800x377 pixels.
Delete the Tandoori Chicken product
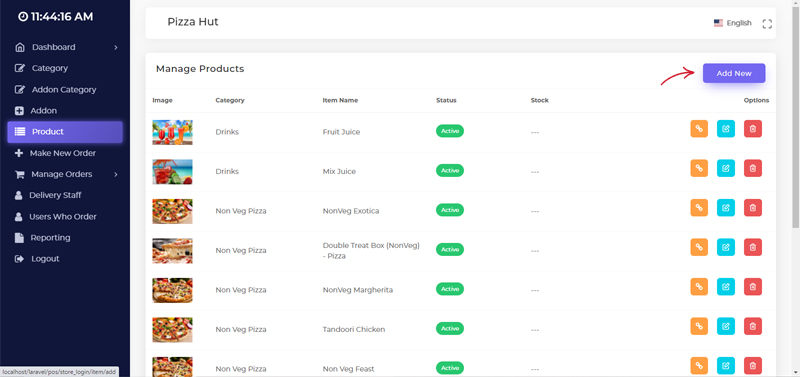click(753, 326)
